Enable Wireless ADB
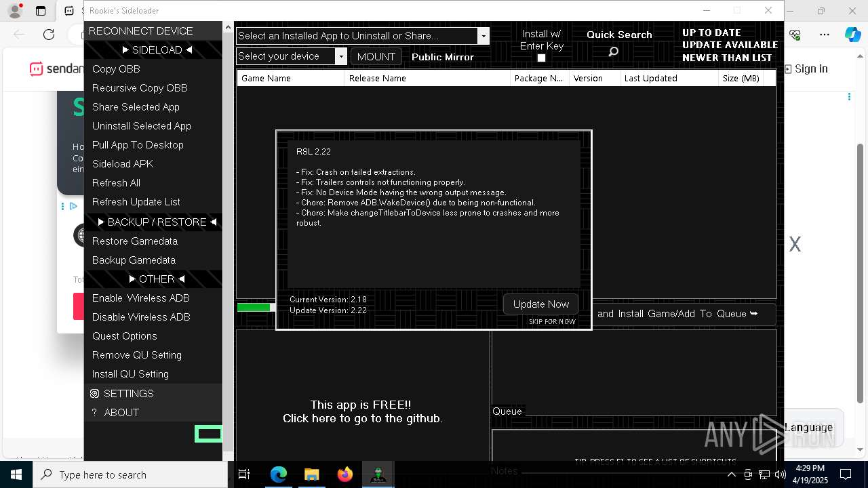 pos(153,298)
